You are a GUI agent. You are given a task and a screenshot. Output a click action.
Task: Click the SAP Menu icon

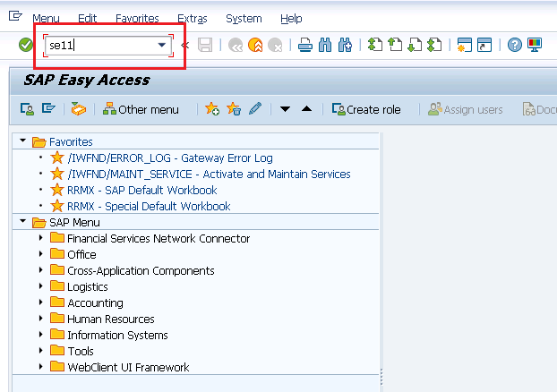click(x=48, y=108)
